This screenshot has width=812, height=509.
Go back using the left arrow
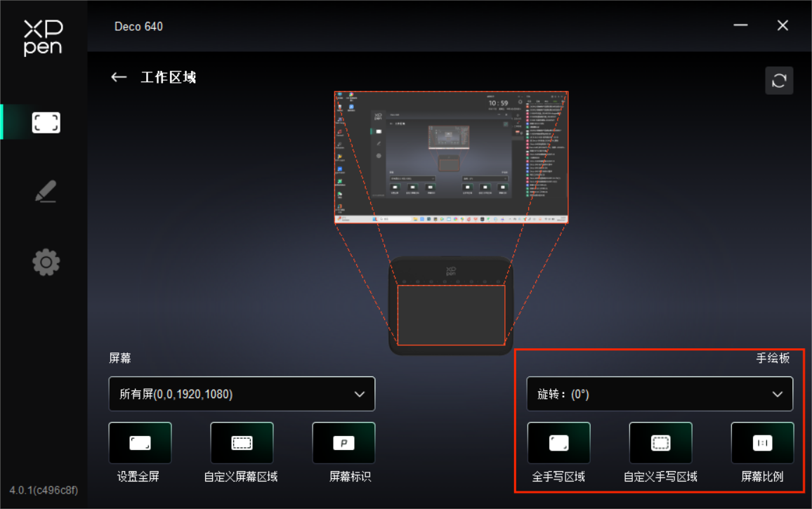point(119,77)
